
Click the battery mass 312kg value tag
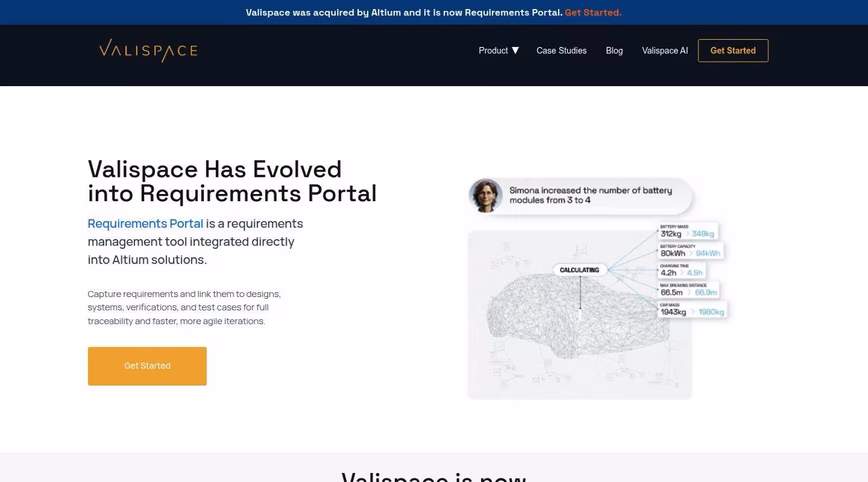(688, 231)
